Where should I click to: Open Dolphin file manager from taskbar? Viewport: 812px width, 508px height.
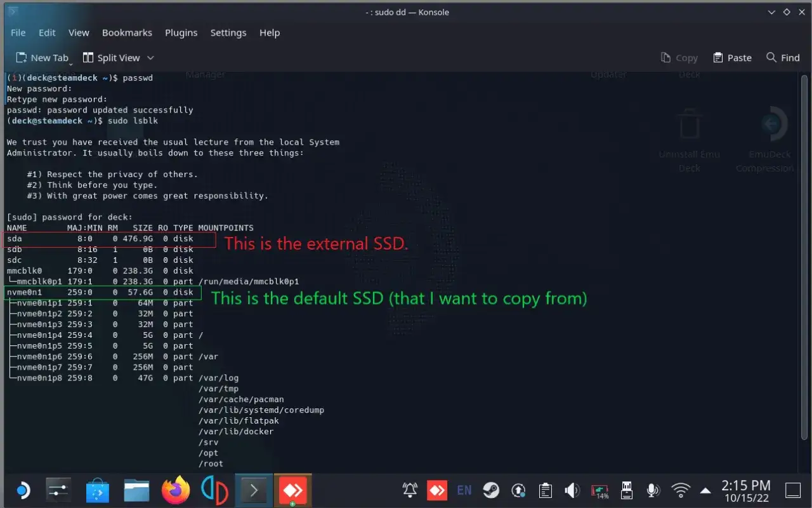[x=136, y=490]
